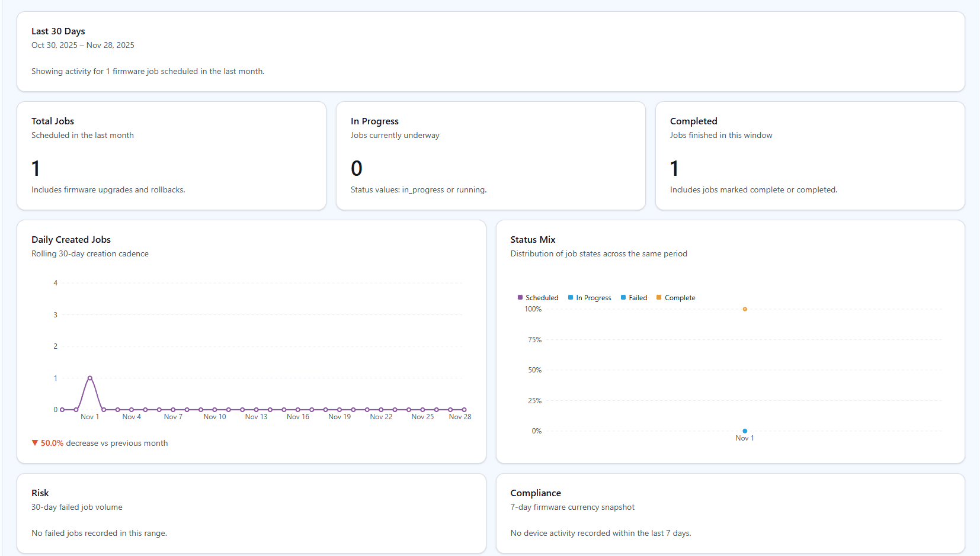Screen dimensions: 980x556
Task: Click the purple Scheduled legend swatch
Action: click(x=520, y=297)
